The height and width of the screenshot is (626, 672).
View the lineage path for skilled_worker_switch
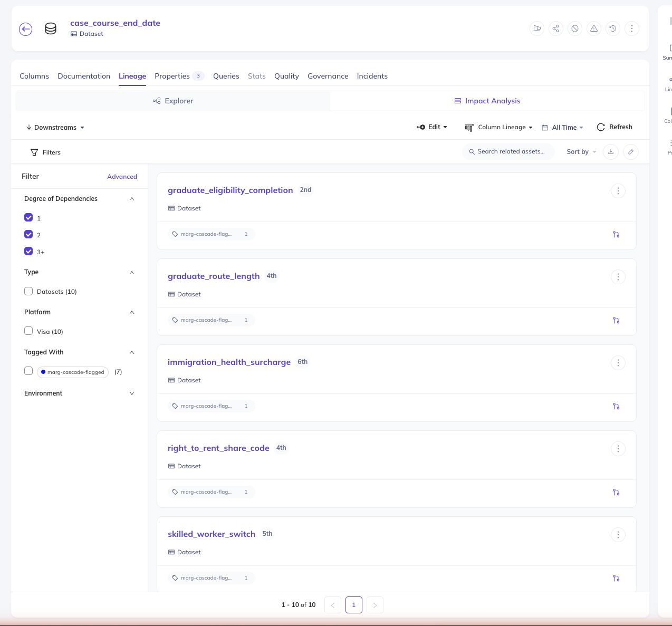[x=616, y=579]
